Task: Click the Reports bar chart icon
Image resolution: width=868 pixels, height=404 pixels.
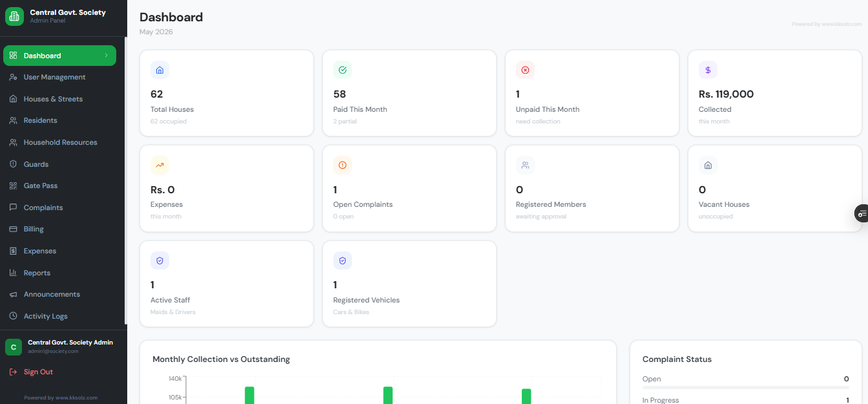Action: [13, 273]
